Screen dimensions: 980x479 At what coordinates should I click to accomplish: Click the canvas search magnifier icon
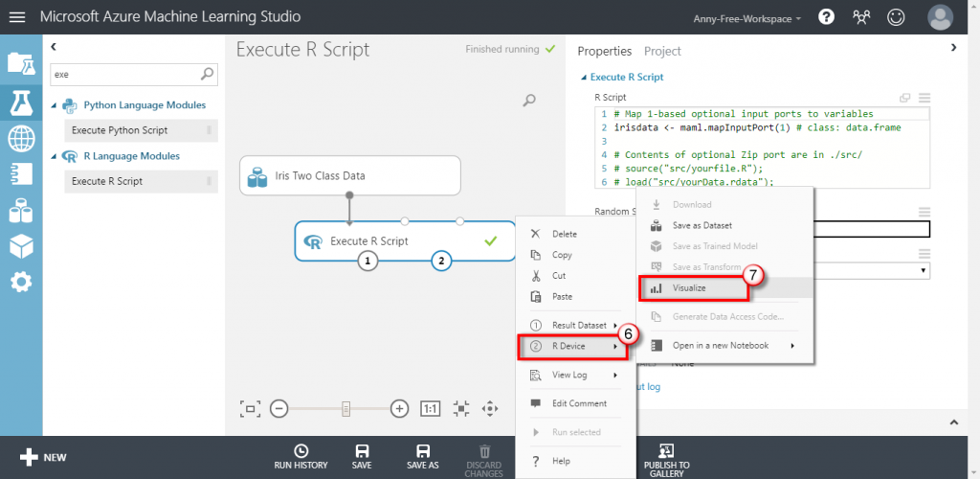point(529,100)
